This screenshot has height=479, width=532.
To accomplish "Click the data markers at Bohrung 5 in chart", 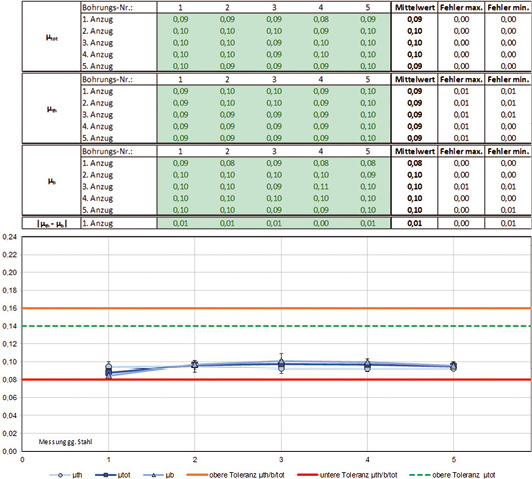I will (454, 366).
